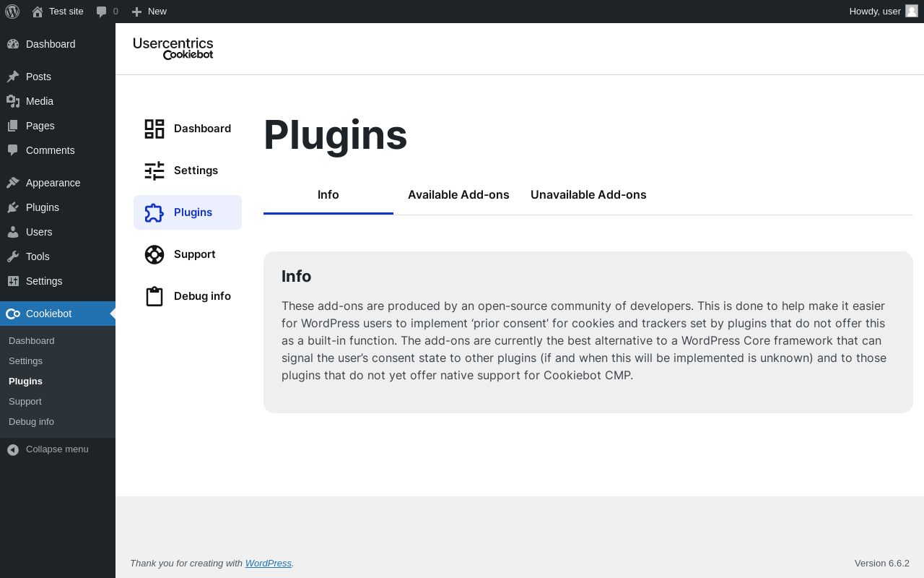Screen dimensions: 924x578
Task: Click Howdy, user account menu
Action: coord(875,12)
